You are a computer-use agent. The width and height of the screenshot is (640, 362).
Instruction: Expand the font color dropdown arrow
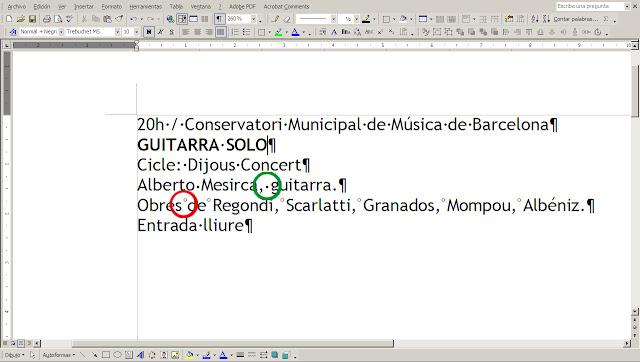coord(303,32)
